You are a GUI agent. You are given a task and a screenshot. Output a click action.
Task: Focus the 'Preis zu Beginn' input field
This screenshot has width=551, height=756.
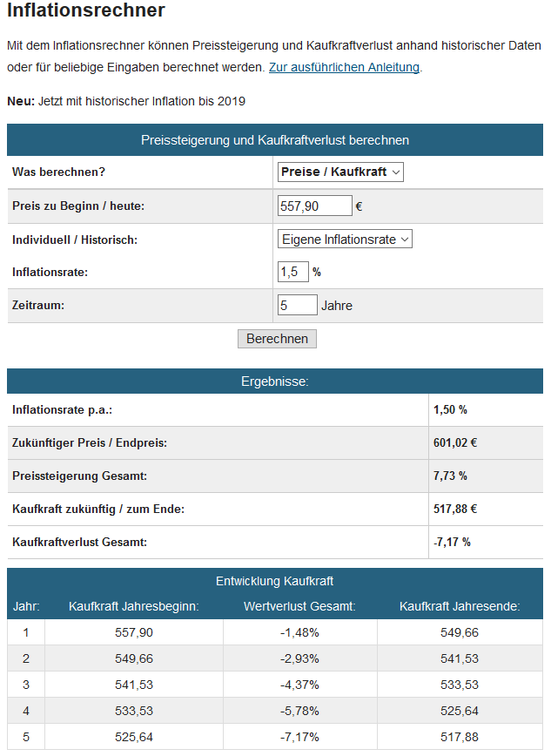click(315, 206)
